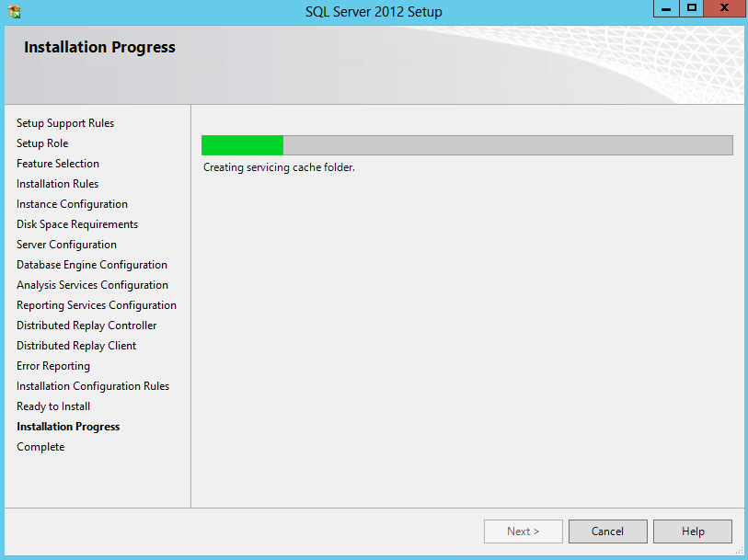Select the Analysis Services Configuration step
This screenshot has width=748, height=560.
[92, 285]
